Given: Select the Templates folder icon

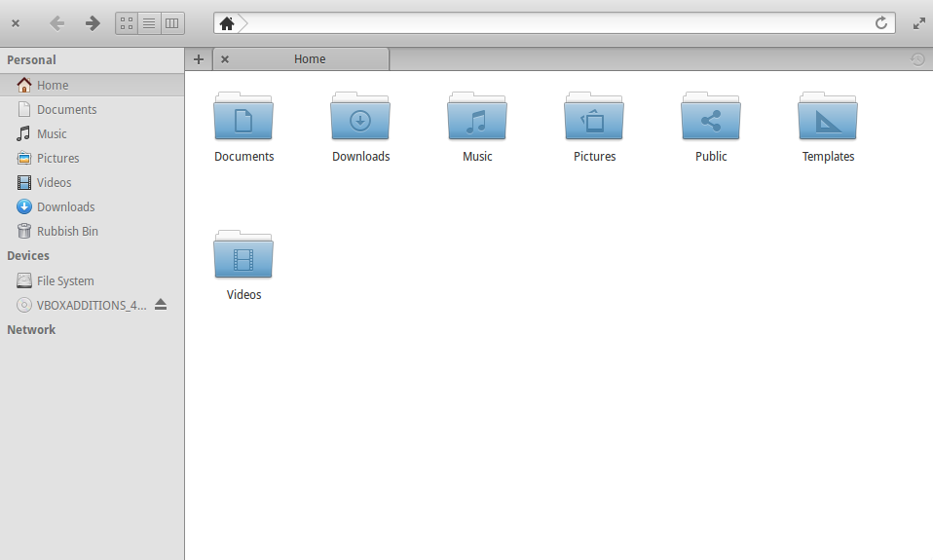Looking at the screenshot, I should point(828,116).
